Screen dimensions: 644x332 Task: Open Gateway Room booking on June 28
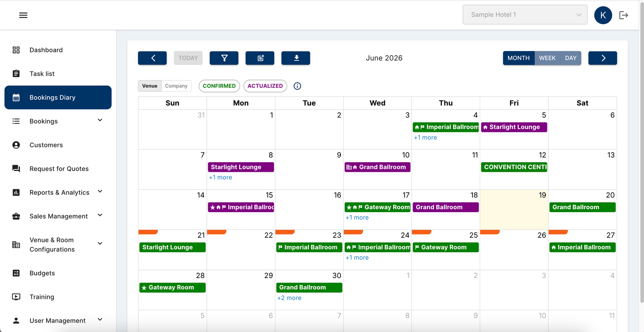[x=172, y=288]
